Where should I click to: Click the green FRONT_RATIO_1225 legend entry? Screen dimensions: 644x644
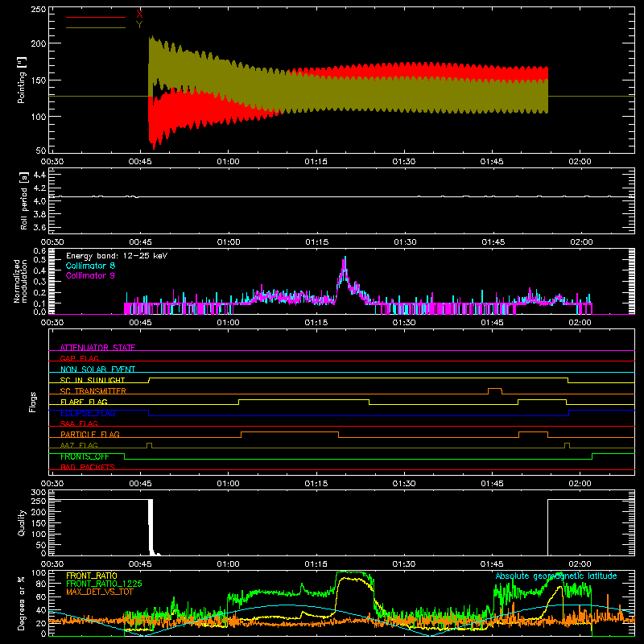104,584
